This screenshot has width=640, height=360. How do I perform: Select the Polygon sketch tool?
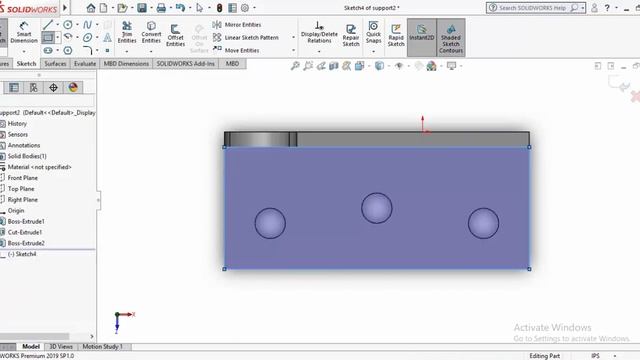(68, 51)
